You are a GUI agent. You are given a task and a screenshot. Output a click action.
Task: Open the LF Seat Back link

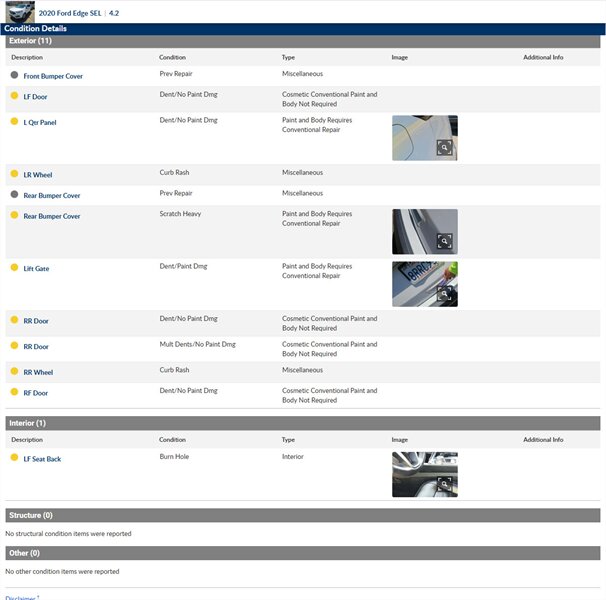[x=42, y=459]
